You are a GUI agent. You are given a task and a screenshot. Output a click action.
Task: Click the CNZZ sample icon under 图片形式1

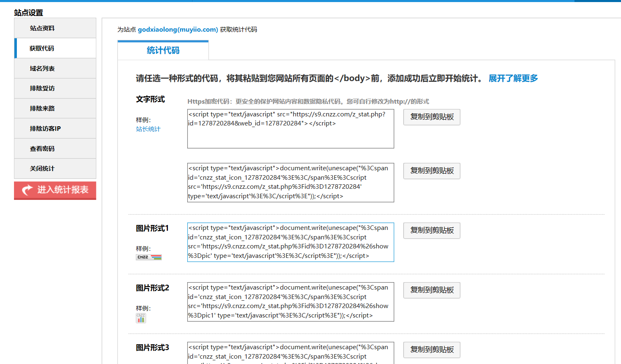(x=149, y=257)
